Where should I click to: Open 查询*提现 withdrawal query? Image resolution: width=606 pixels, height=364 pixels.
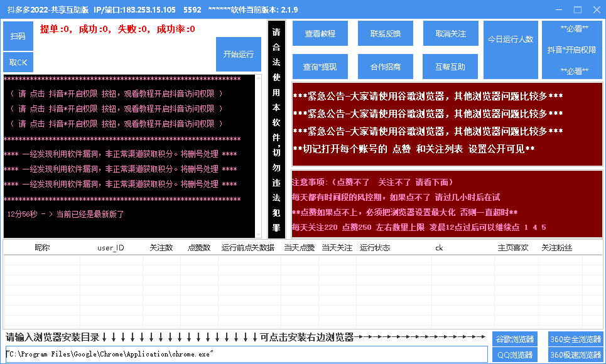[320, 67]
